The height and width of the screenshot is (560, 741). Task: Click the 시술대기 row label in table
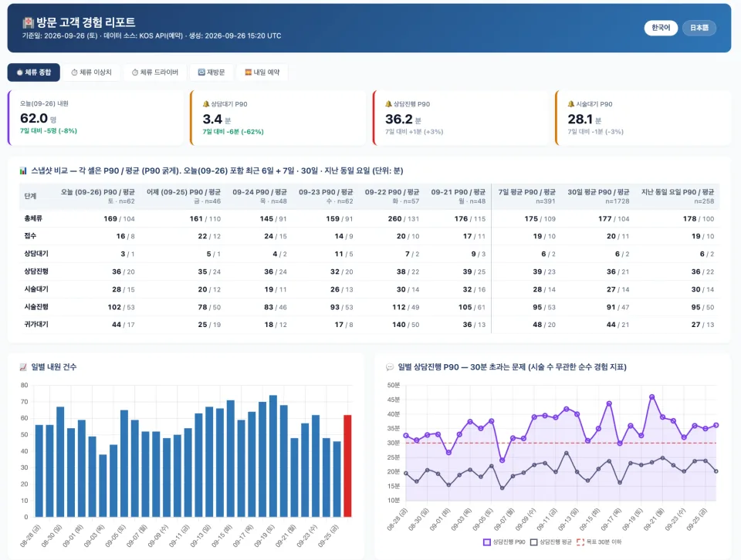coord(36,289)
